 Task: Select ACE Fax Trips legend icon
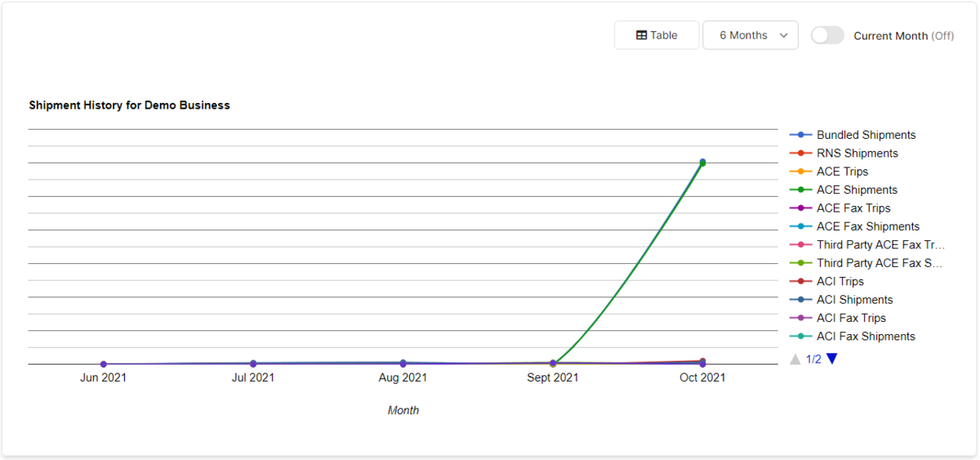[801, 208]
